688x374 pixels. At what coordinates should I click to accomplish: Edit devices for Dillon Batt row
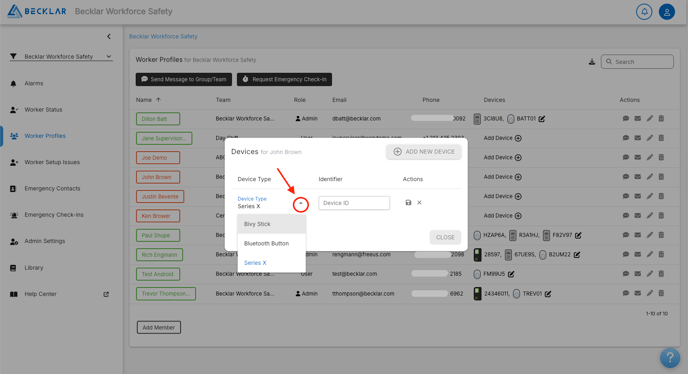point(542,119)
